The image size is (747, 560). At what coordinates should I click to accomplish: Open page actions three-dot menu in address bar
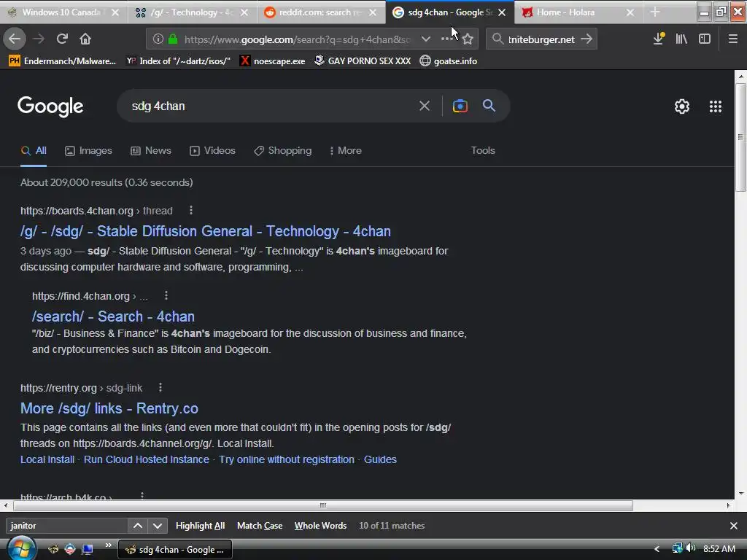point(446,39)
